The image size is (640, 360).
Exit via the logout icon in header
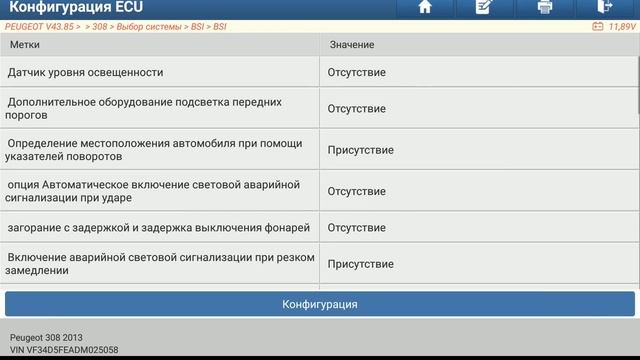(605, 7)
